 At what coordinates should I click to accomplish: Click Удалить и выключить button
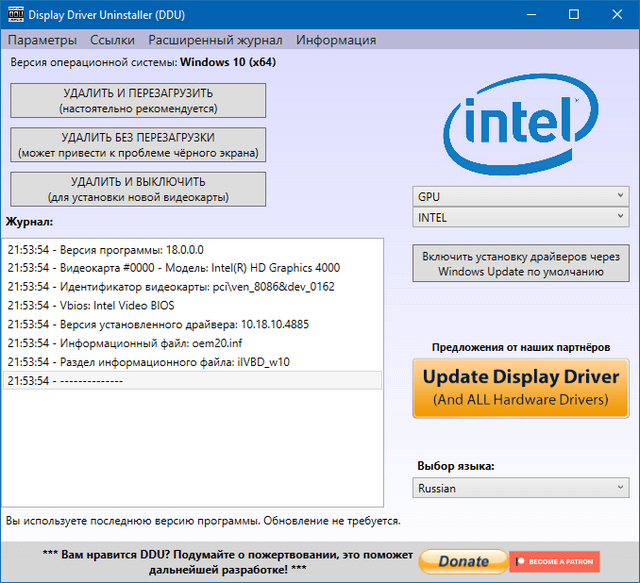coord(138,189)
